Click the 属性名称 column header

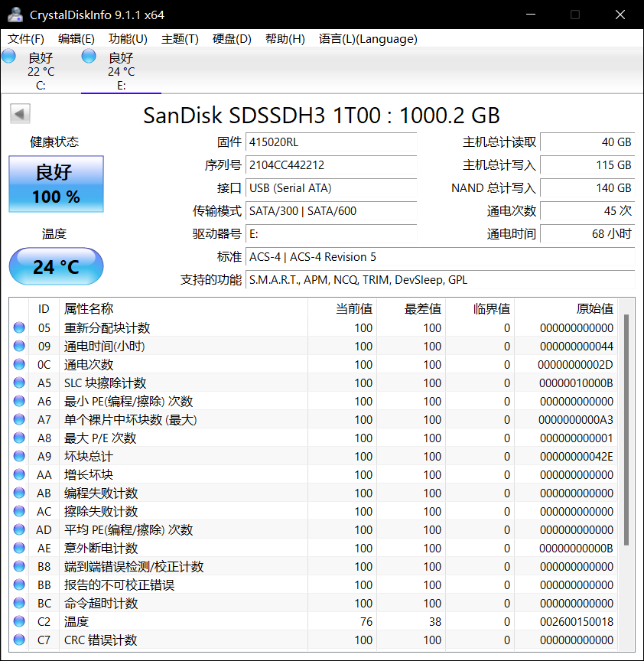[184, 308]
